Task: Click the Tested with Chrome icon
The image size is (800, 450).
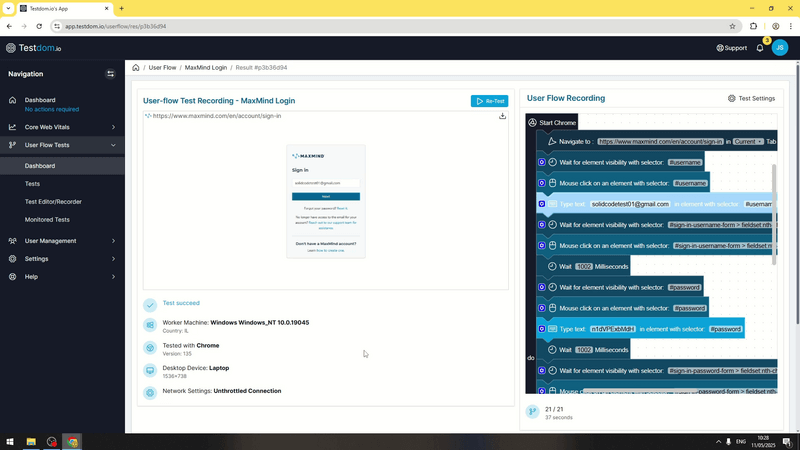Action: click(x=150, y=348)
